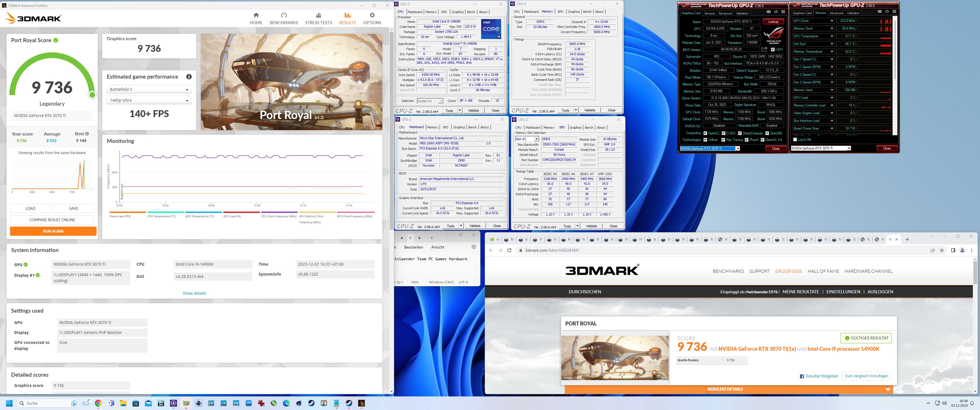Screen dimensions: 980x410
Task: Click Chrome's back arrow
Action: pyautogui.click(x=491, y=250)
